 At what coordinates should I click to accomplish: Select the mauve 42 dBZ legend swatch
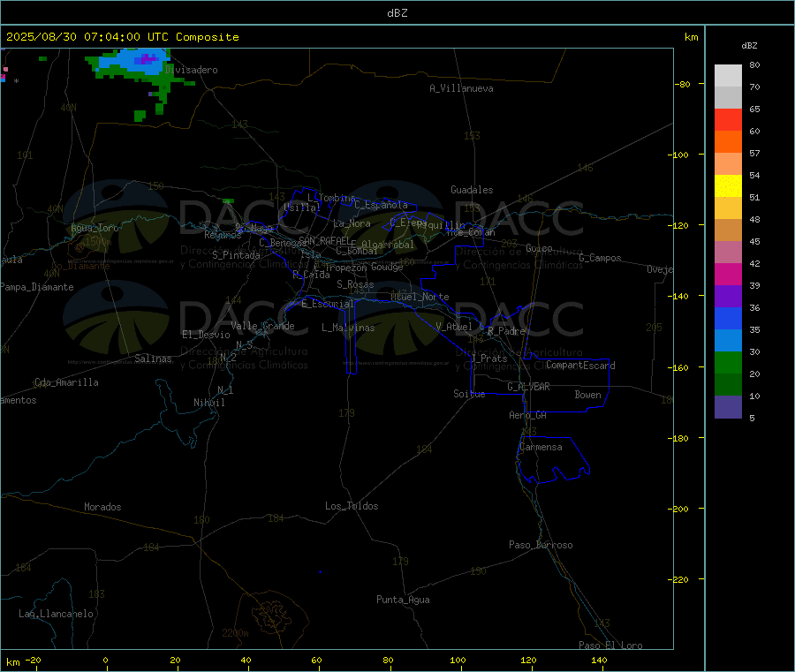point(728,253)
